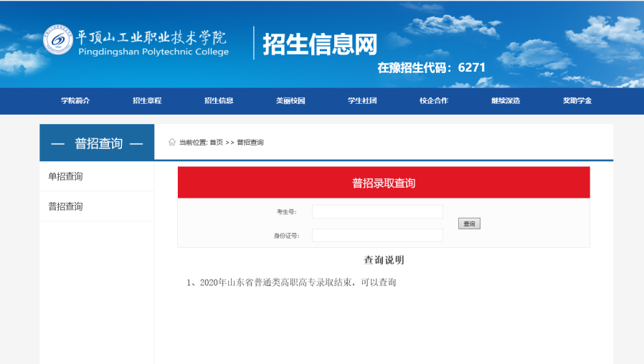Click the Pingdingshan Polytechnic College logo emblem
The image size is (644, 364).
point(58,40)
